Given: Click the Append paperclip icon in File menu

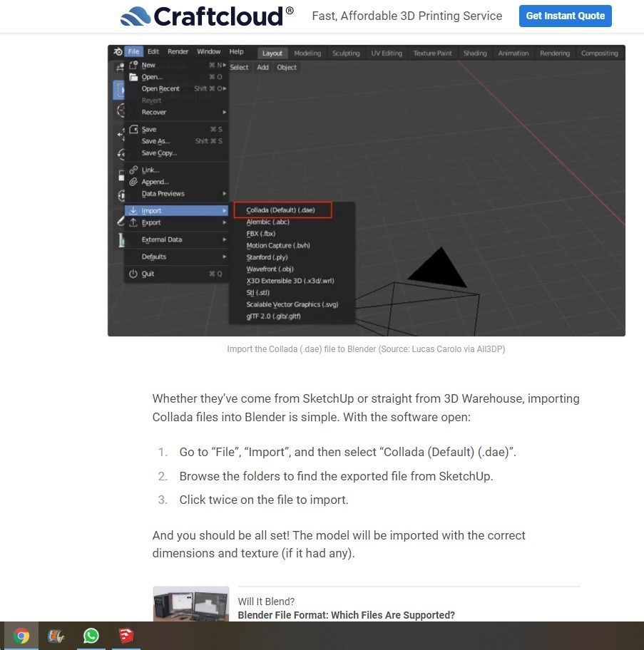Looking at the screenshot, I should click(133, 182).
